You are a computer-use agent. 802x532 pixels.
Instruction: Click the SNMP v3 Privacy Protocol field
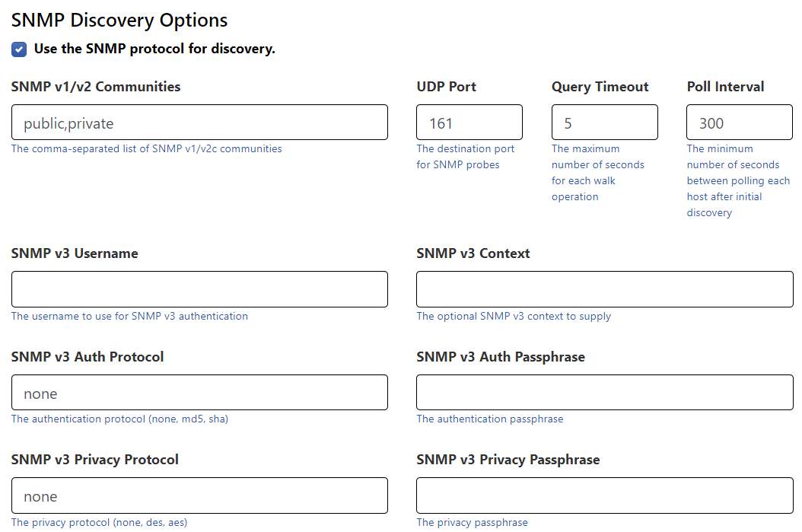pyautogui.click(x=199, y=495)
